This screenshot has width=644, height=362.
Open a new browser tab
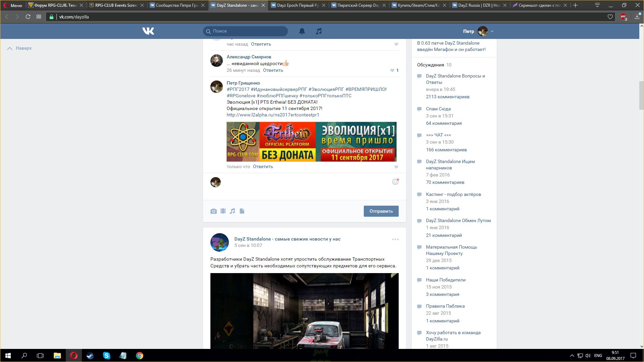click(575, 5)
